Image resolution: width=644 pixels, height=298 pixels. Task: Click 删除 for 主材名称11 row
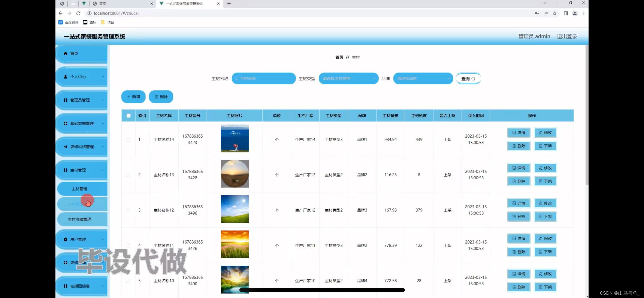click(519, 252)
